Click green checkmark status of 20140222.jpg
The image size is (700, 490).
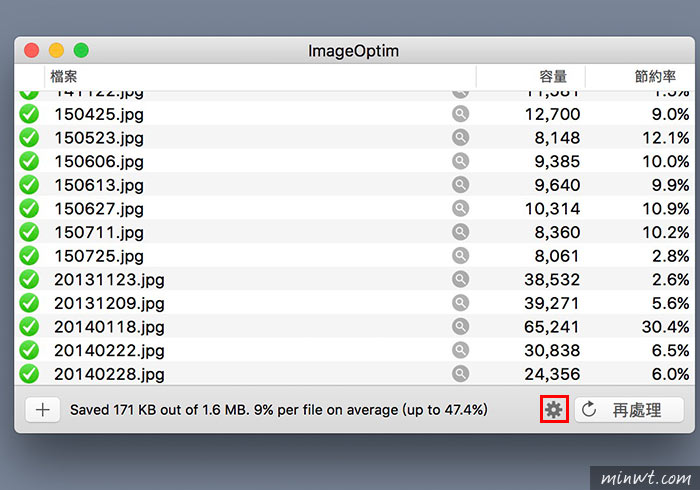pyautogui.click(x=29, y=350)
